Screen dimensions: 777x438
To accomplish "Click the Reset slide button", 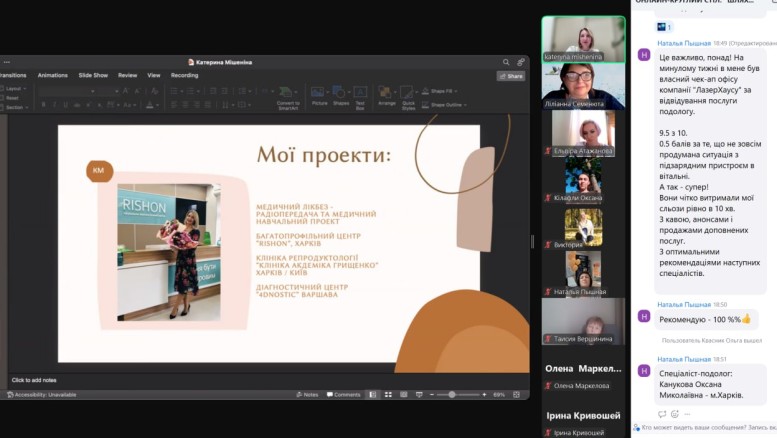I will (10, 98).
